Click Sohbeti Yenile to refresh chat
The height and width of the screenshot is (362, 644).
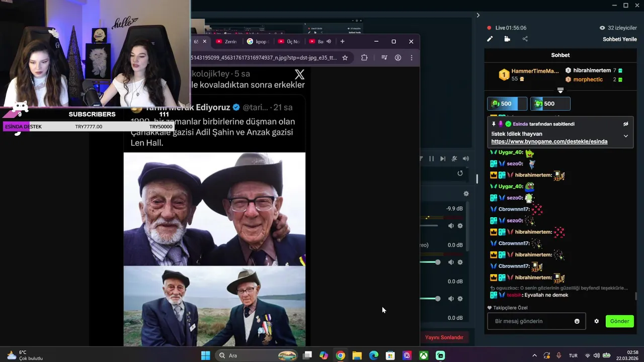tap(620, 39)
